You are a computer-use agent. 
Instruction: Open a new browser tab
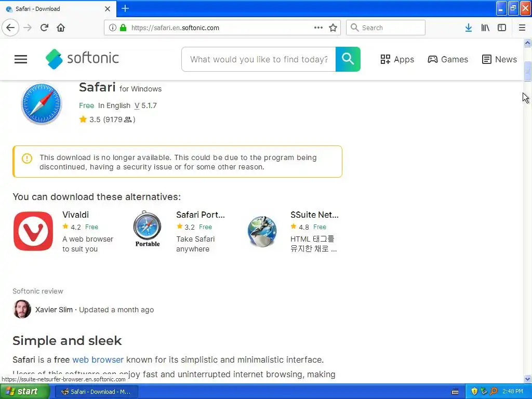coord(125,8)
